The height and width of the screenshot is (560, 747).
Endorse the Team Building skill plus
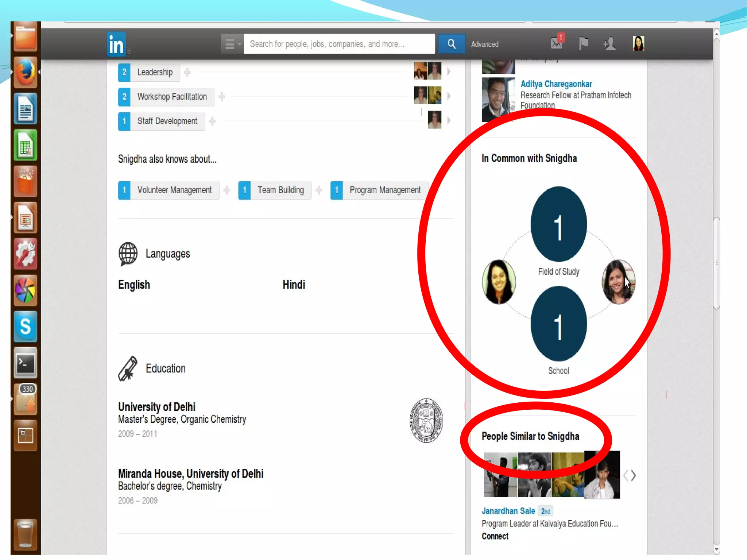click(x=319, y=190)
